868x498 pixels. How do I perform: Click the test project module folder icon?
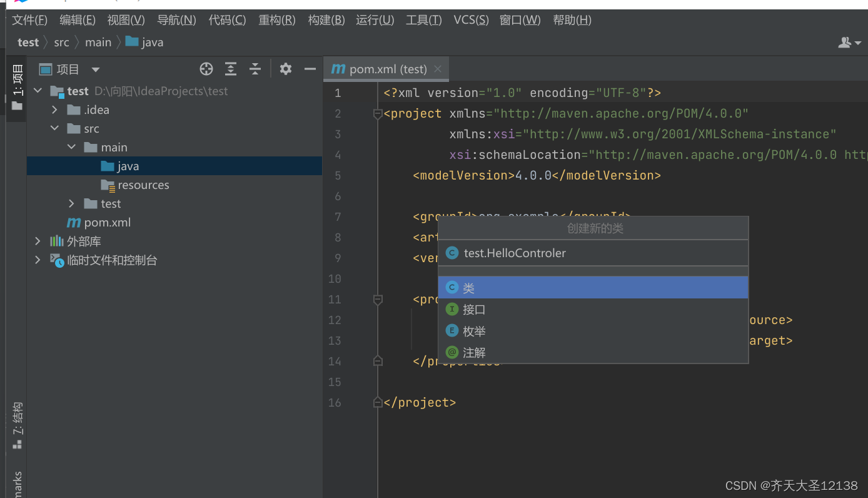coord(57,91)
